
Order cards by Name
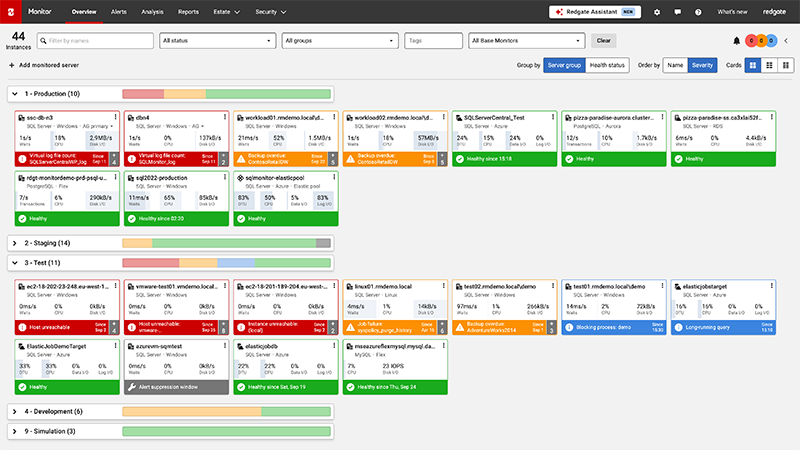point(675,65)
